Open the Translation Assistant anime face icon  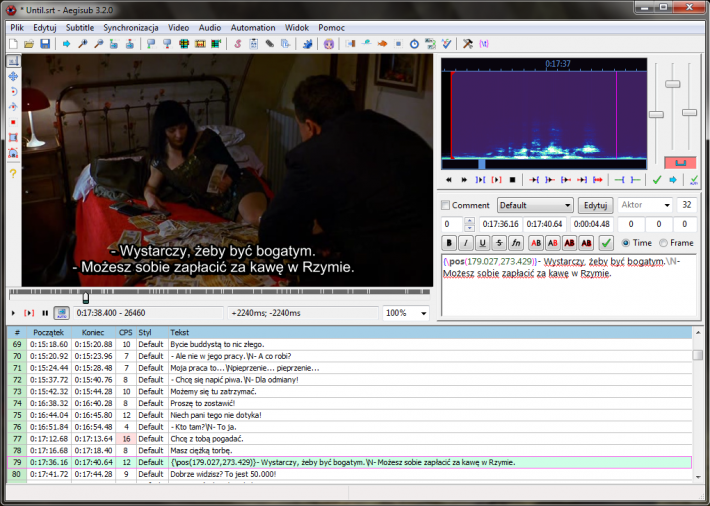click(x=329, y=44)
